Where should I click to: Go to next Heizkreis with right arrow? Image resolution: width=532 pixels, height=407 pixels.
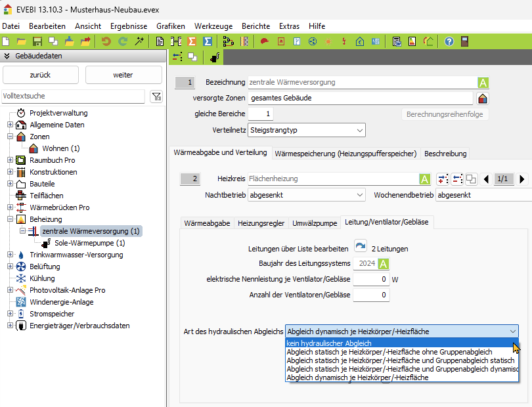click(x=522, y=179)
